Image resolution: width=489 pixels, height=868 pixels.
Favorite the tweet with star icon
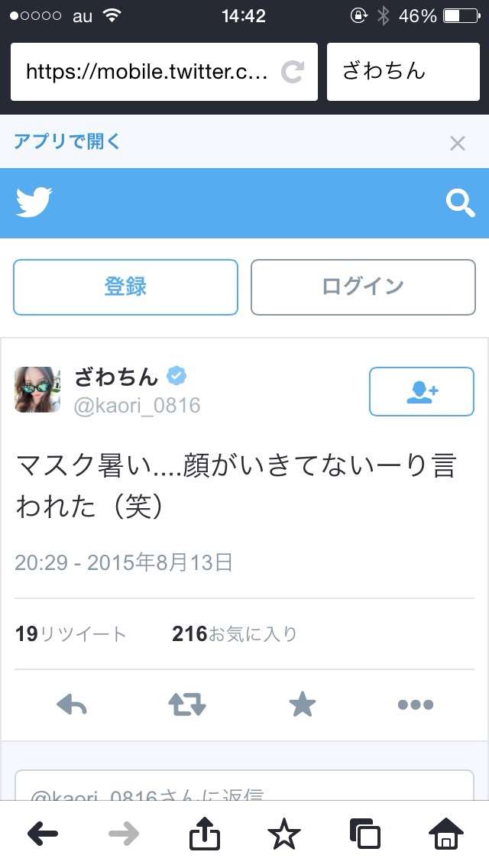pyautogui.click(x=303, y=704)
